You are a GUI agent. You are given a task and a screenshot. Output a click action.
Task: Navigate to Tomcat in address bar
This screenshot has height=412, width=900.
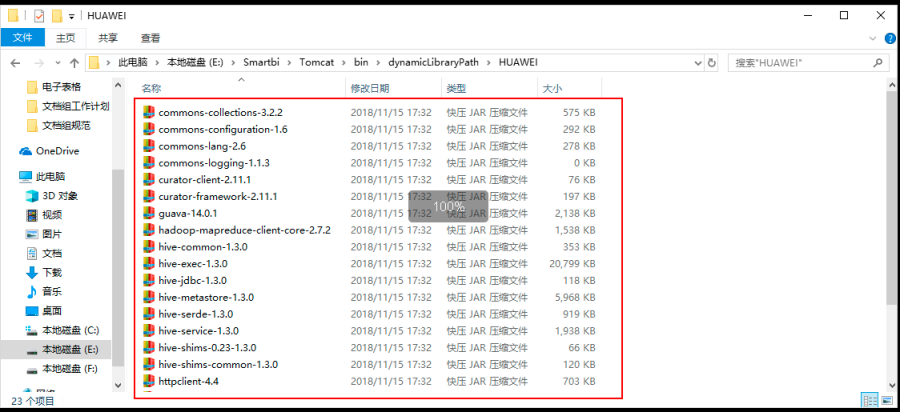point(316,63)
